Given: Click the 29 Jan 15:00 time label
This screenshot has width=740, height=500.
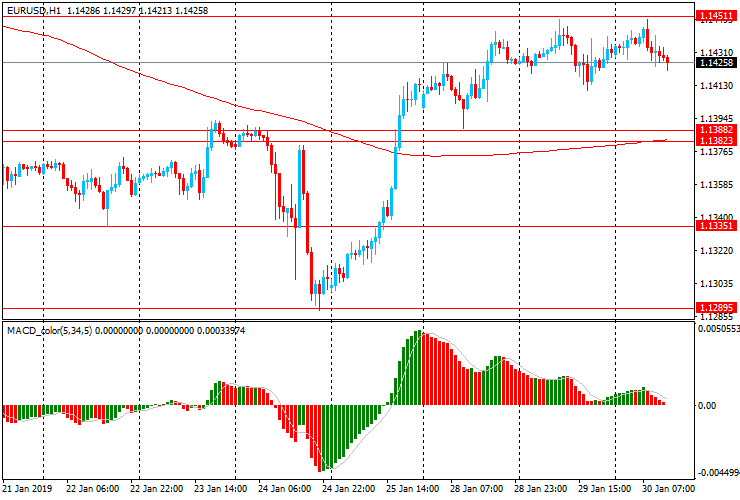Looking at the screenshot, I should pyautogui.click(x=606, y=490).
